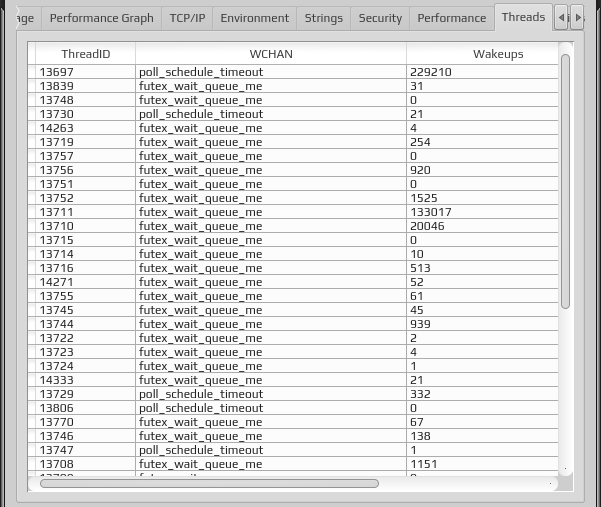Select thread row 13724

(293, 366)
